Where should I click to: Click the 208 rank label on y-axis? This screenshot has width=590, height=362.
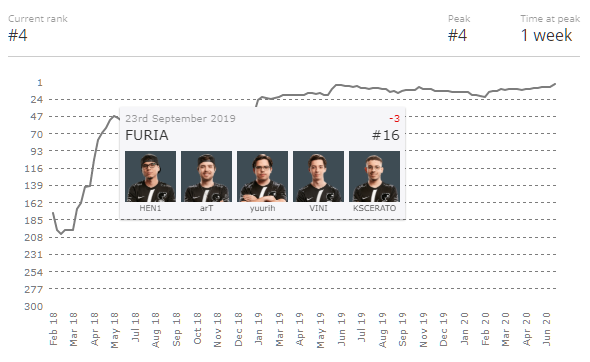click(34, 237)
